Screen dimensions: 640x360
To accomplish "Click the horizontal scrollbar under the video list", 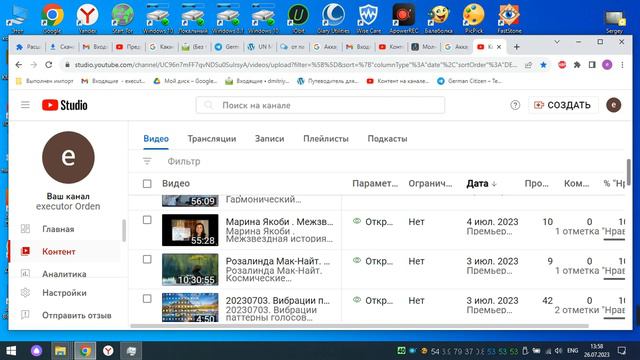I will click(359, 326).
